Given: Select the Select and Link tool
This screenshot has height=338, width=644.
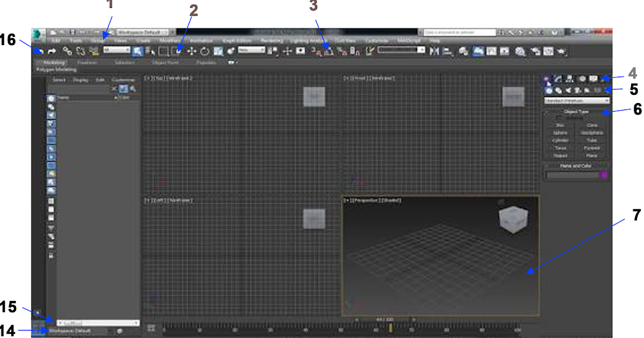Looking at the screenshot, I should pos(68,51).
